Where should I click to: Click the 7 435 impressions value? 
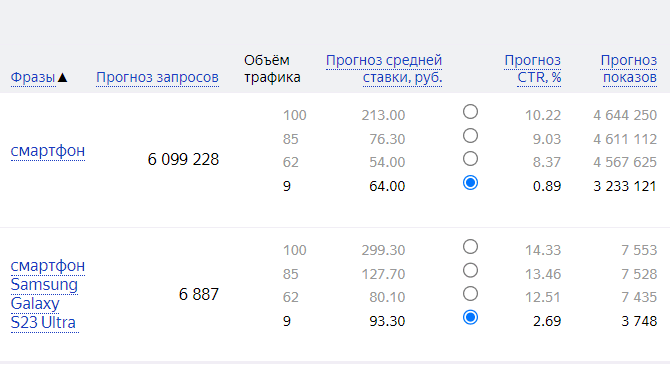click(639, 297)
